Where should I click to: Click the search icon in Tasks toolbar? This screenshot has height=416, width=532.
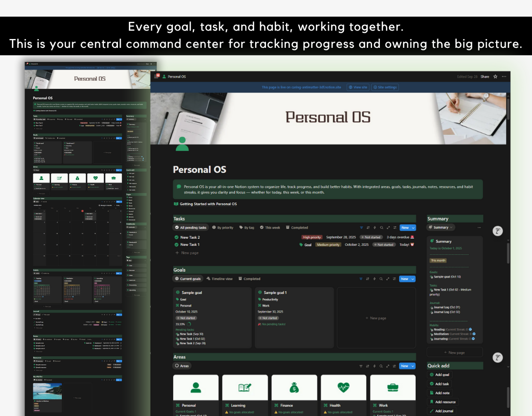coord(382,228)
